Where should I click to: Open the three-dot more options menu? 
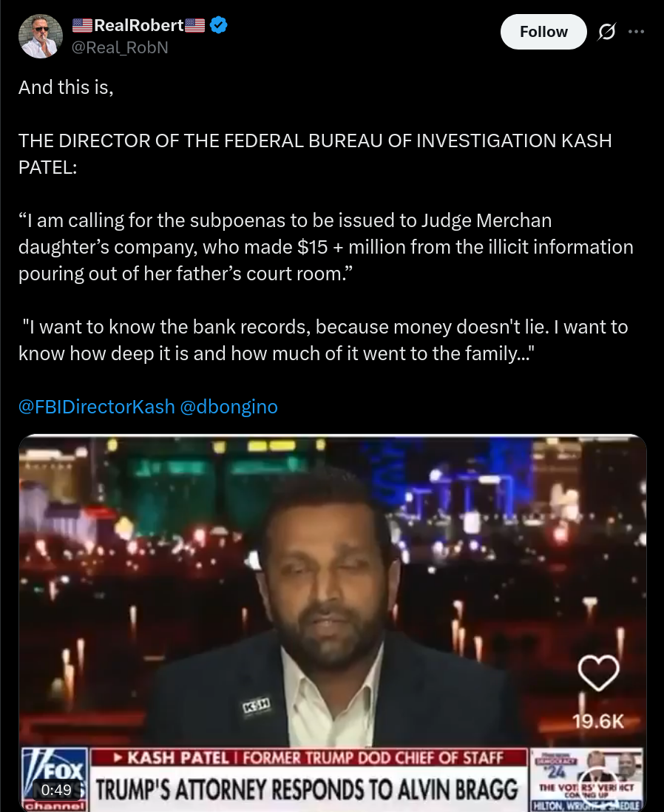pyautogui.click(x=636, y=32)
